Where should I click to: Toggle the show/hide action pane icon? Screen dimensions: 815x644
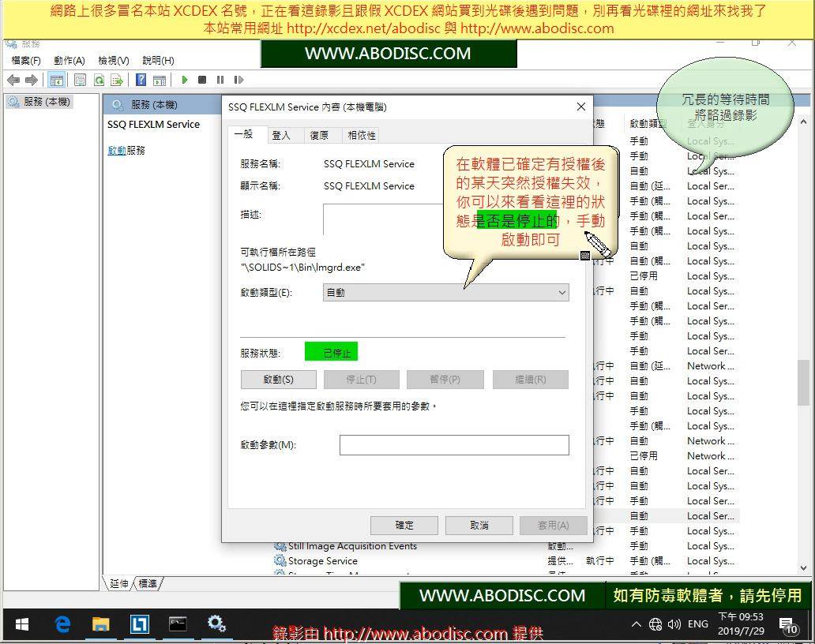click(160, 80)
